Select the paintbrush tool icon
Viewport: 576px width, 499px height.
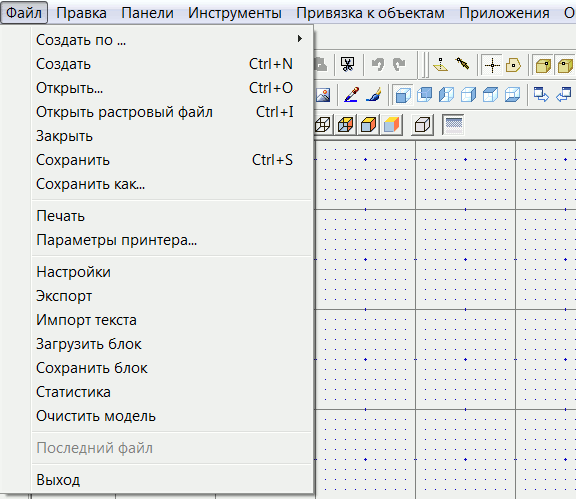tap(374, 95)
